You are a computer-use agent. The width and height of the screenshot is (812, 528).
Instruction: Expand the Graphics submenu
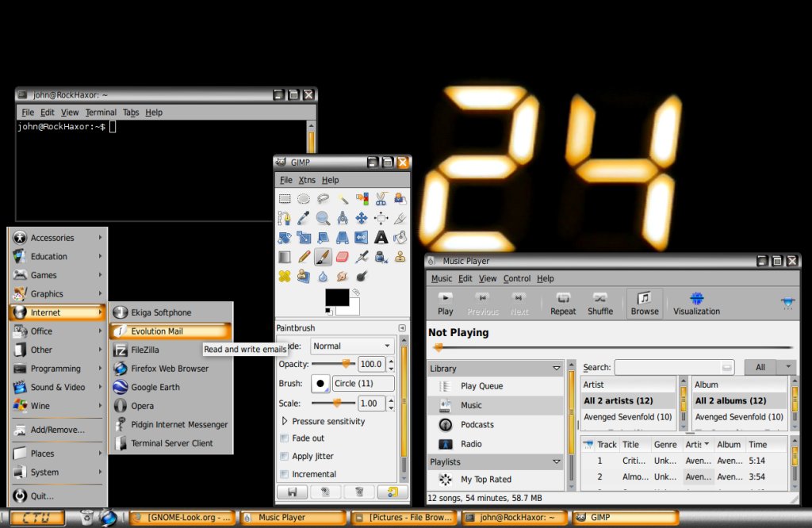[58, 293]
